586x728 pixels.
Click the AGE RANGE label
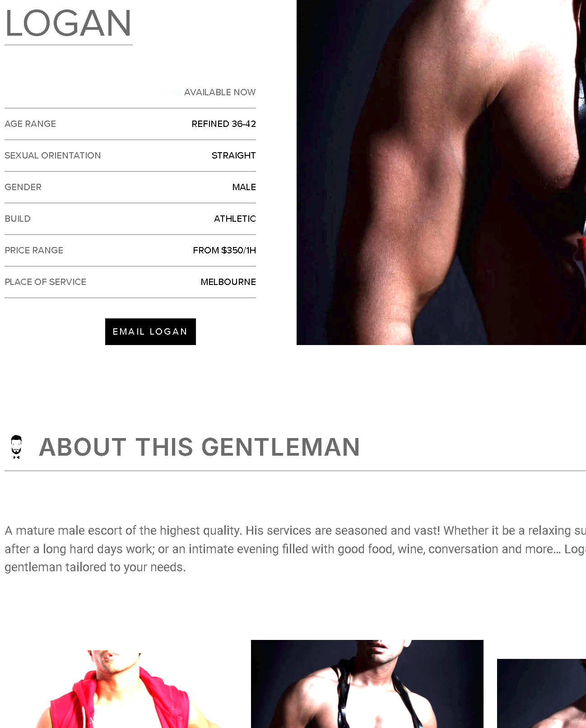pos(30,124)
